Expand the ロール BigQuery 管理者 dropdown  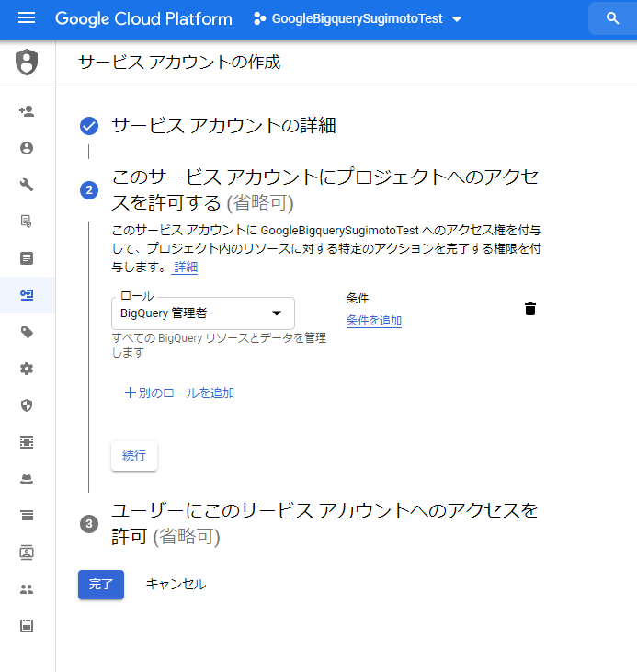pyautogui.click(x=203, y=313)
